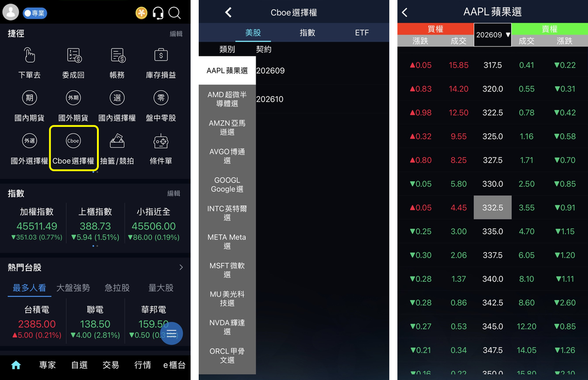Go back from AAPL 蘋果選 screen
This screenshot has height=380, width=588.
tap(405, 13)
